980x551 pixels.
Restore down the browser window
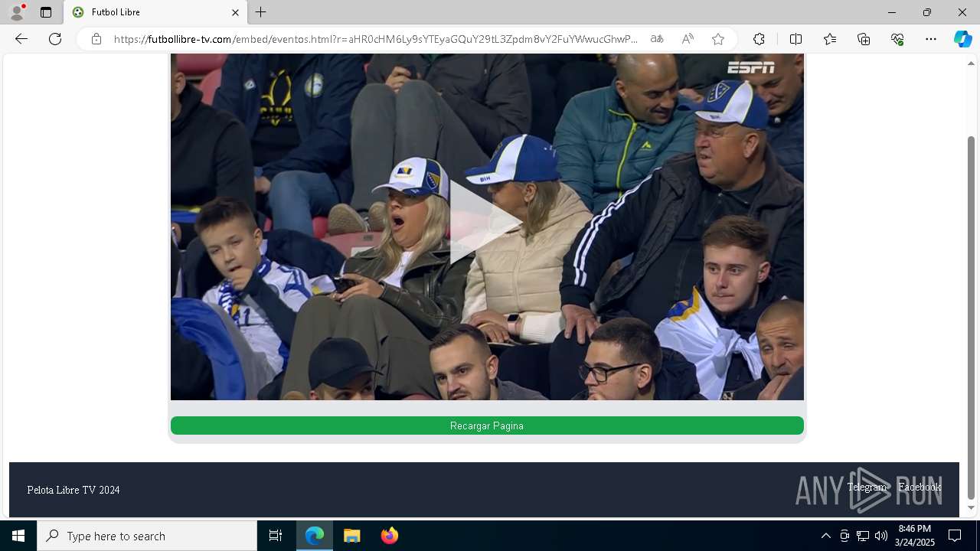(927, 12)
